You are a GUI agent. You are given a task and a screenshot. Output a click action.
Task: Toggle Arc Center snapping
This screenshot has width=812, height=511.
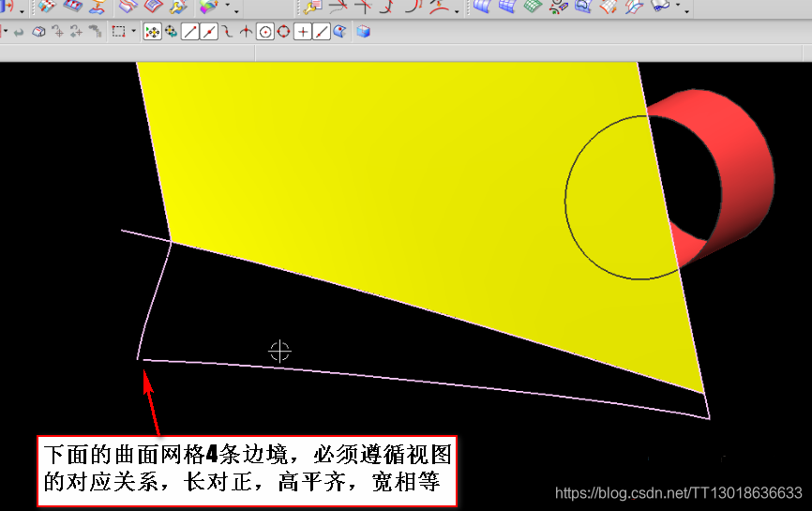pos(265,32)
